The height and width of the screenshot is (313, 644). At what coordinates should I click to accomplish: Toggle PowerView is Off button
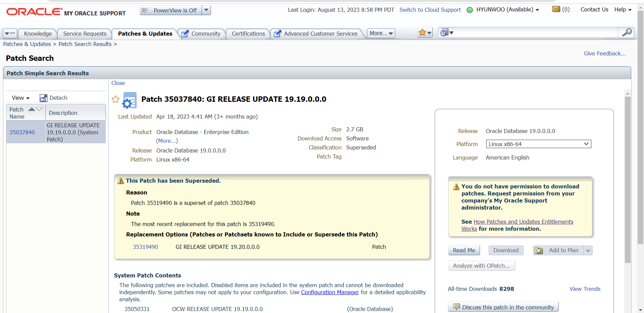coord(171,10)
